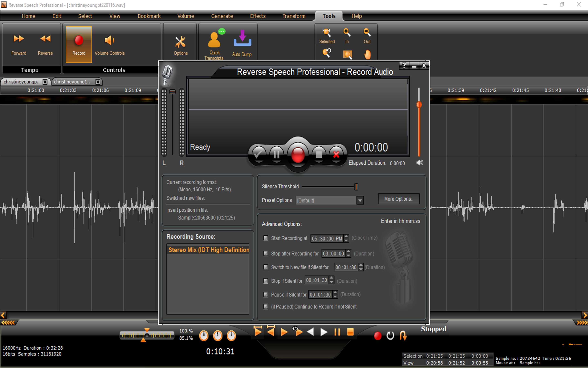Click the speaker icon in Record dialog
588x368 pixels.
pyautogui.click(x=420, y=163)
